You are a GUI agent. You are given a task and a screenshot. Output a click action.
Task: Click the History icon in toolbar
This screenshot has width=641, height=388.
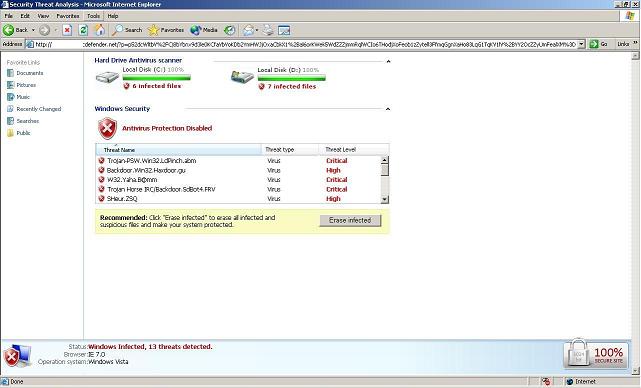click(x=230, y=30)
